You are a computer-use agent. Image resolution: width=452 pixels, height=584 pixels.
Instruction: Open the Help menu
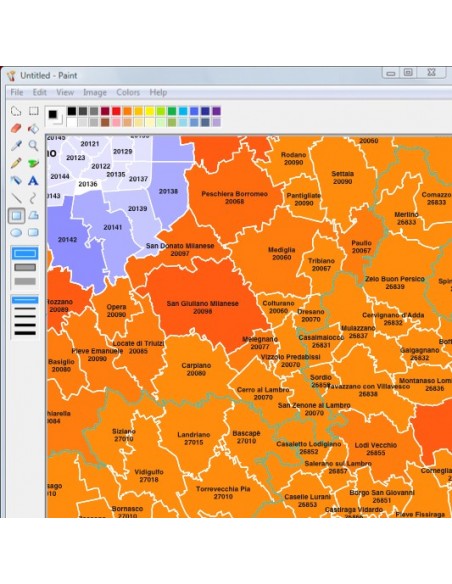158,92
